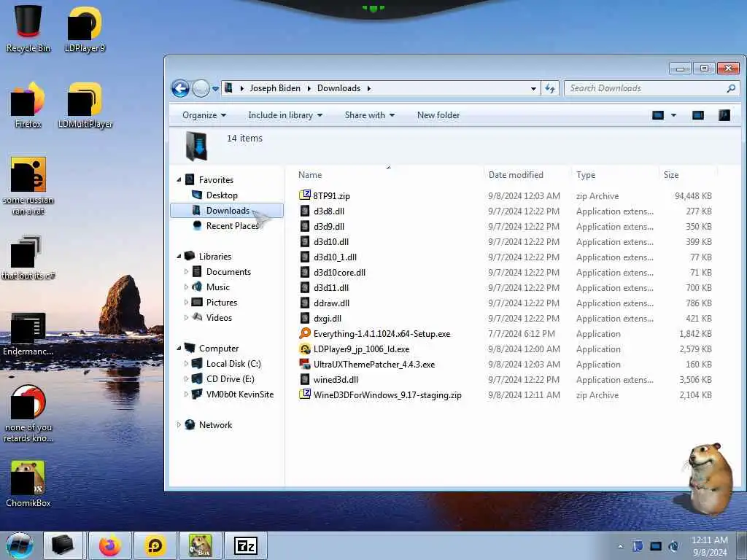Launch LDPlayer9 from the desktop
747x560 pixels.
click(85, 28)
